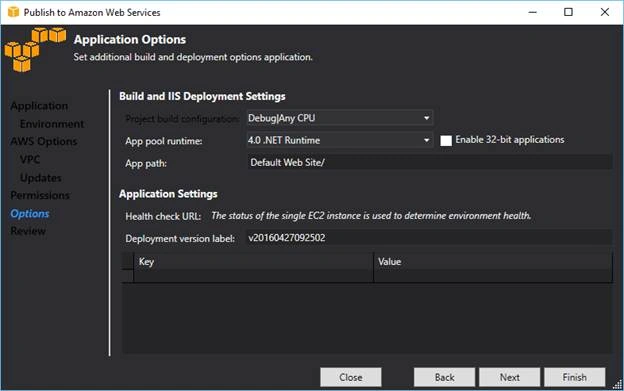The height and width of the screenshot is (391, 624).
Task: Click the resize grip in window corner
Action: pos(618,385)
